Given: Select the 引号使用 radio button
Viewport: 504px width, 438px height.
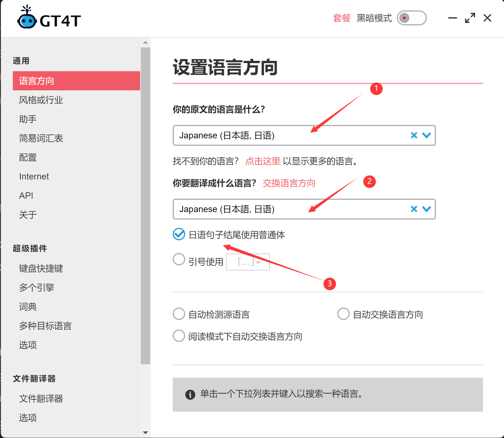Looking at the screenshot, I should point(179,259).
